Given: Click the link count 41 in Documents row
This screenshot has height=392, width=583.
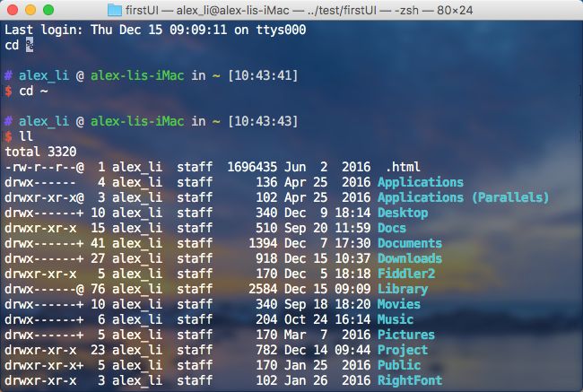Looking at the screenshot, I should pos(98,243).
